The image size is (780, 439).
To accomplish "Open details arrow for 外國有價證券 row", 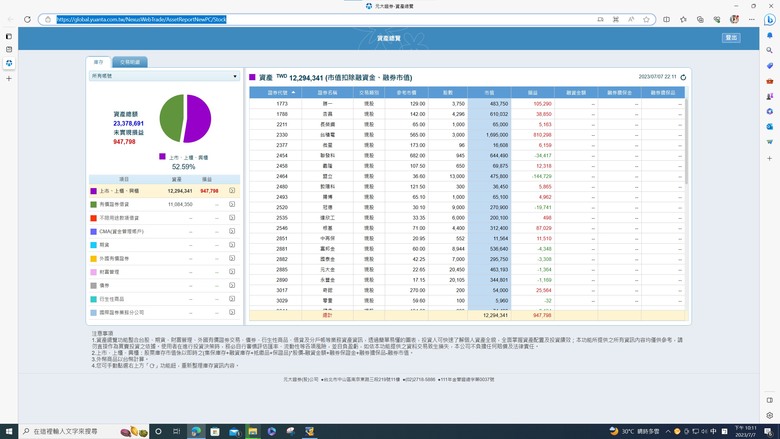I will [232, 258].
